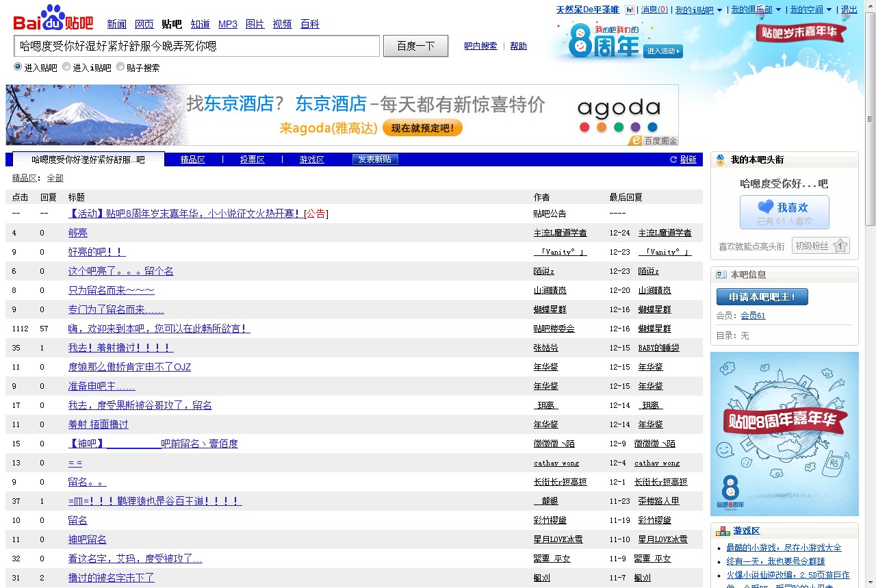Click the 发表新贴 button

coord(375,159)
